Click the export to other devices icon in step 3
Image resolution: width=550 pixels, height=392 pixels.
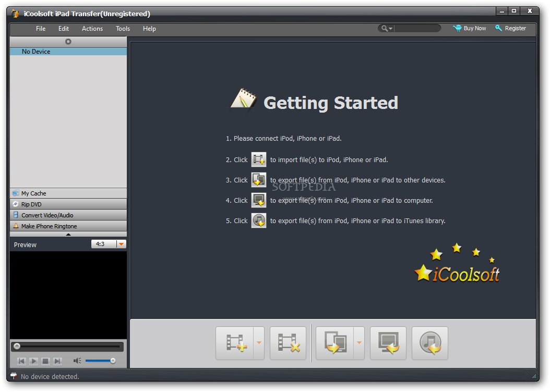[259, 180]
